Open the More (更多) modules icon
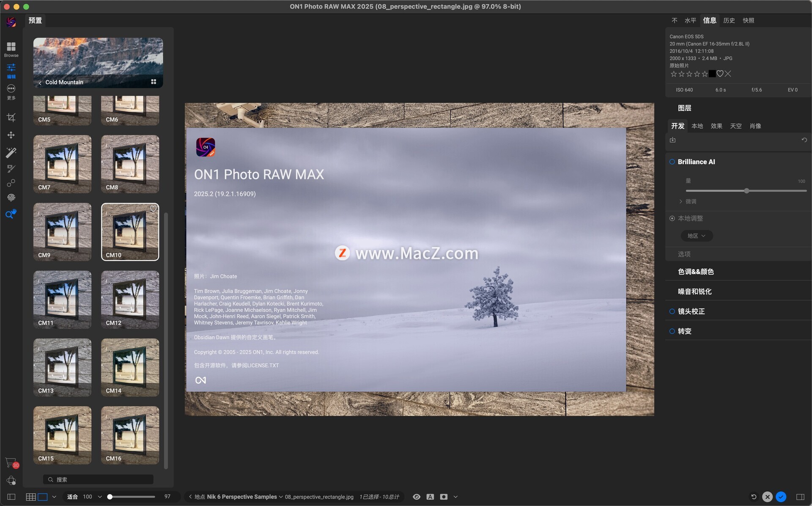812x506 pixels. [x=11, y=92]
